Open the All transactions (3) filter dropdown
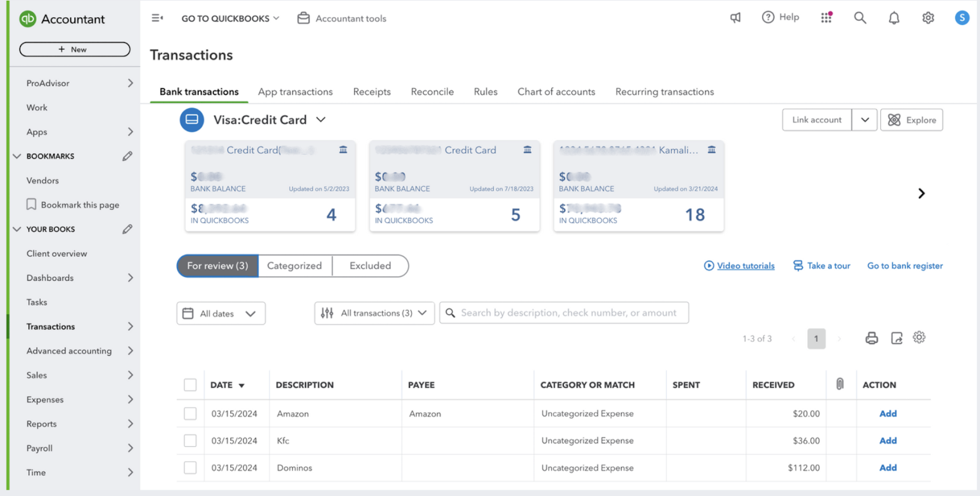The width and height of the screenshot is (980, 496). point(375,313)
